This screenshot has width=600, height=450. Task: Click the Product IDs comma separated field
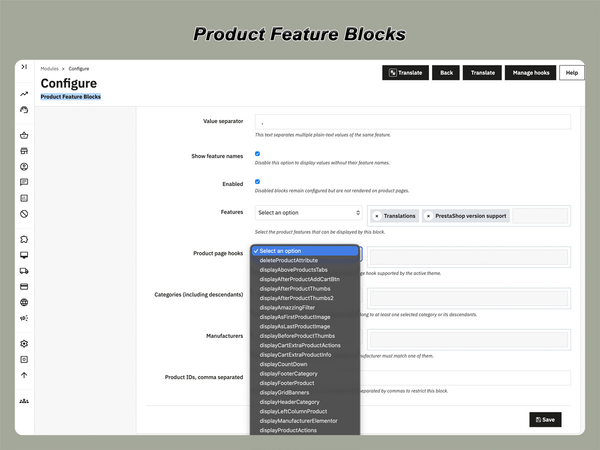point(465,378)
